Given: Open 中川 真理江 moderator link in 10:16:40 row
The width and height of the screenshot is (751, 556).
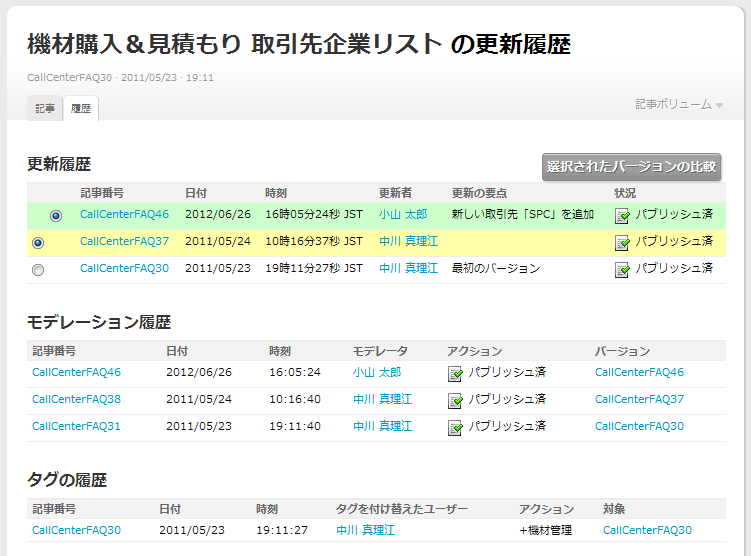Looking at the screenshot, I should (x=383, y=399).
